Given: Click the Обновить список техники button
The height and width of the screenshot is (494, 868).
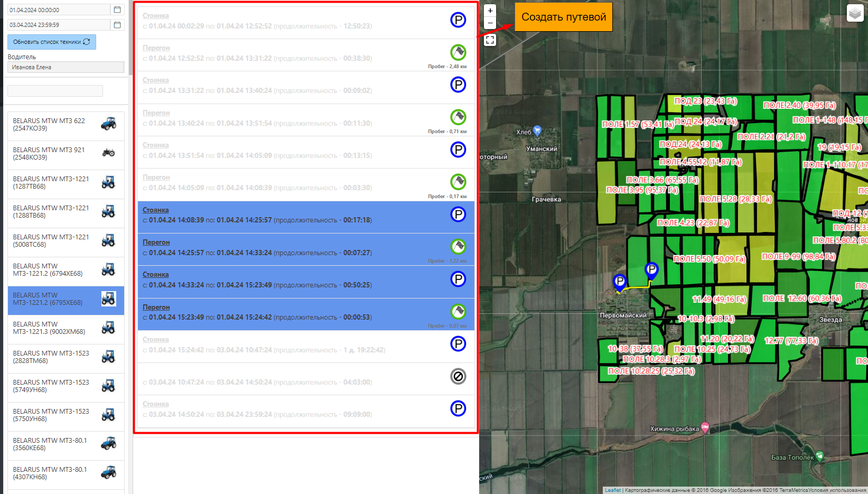Looking at the screenshot, I should (x=52, y=42).
